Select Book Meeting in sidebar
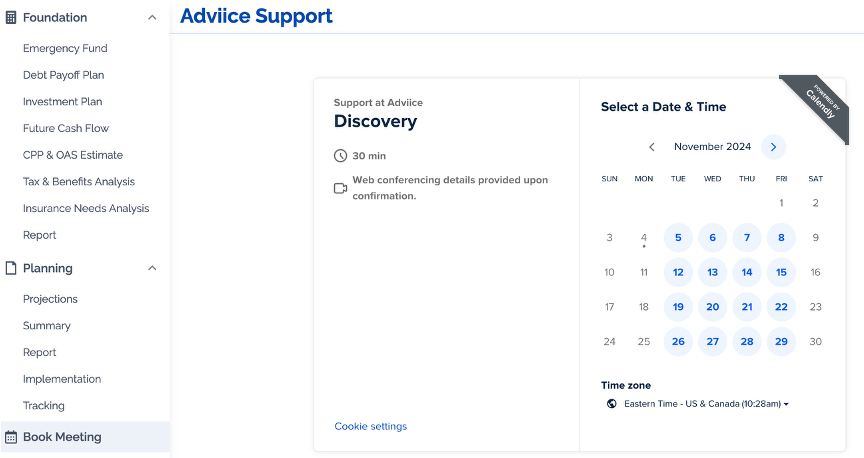The width and height of the screenshot is (864, 458). point(85,437)
